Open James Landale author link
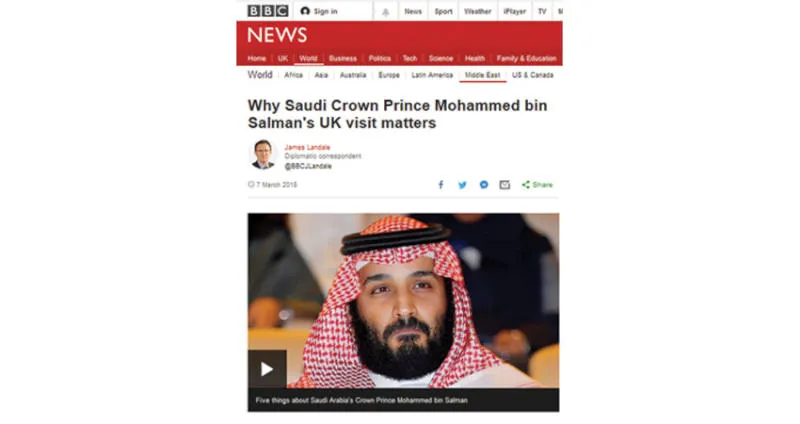 tap(307, 147)
